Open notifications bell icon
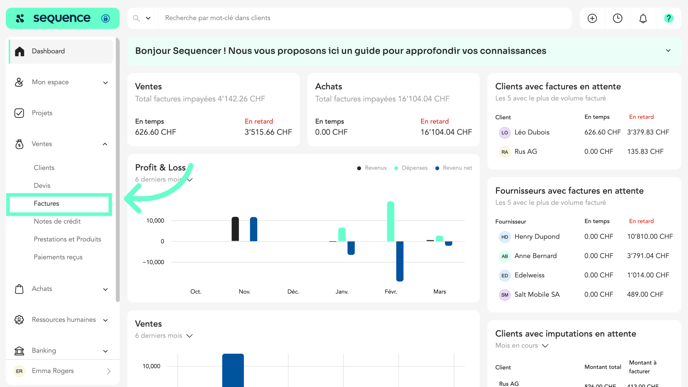Image resolution: width=688 pixels, height=387 pixels. 643,18
